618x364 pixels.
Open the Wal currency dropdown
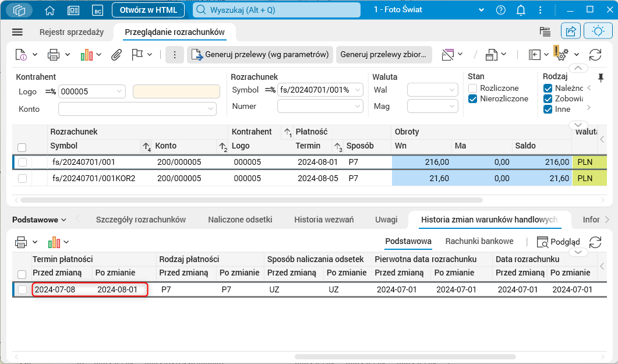click(x=452, y=90)
